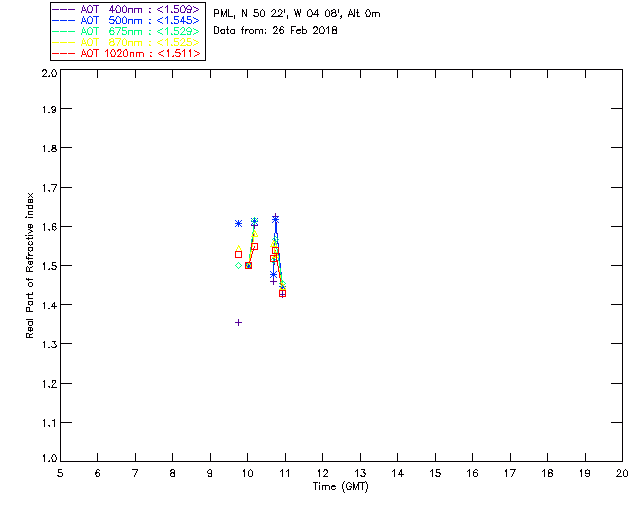
Task: Click the yellow dashed line sample in legend
Action: pos(64,42)
